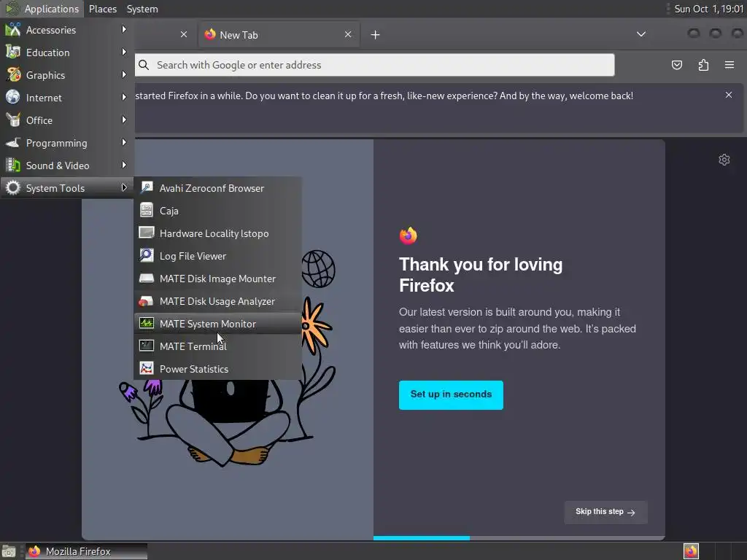Expand the Programming submenu arrow
This screenshot has height=560, width=747.
(124, 142)
